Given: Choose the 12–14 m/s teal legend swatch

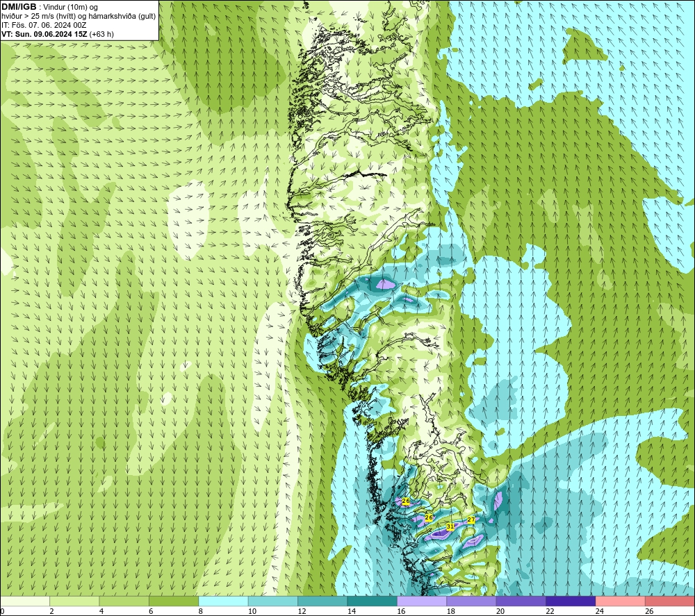Looking at the screenshot, I should [322, 601].
